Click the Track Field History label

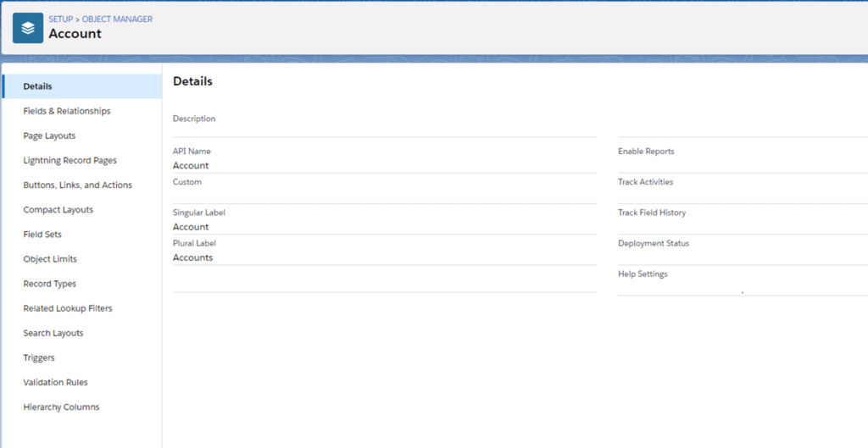pyautogui.click(x=652, y=213)
